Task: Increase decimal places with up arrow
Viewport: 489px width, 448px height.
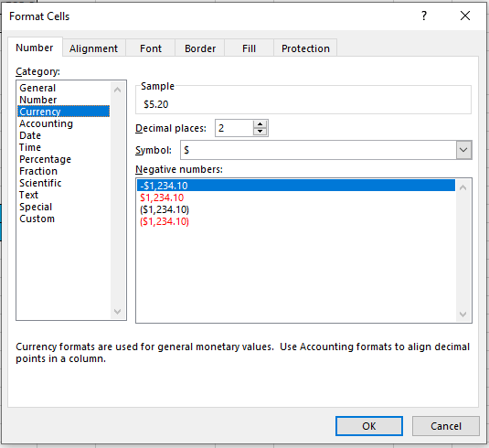Action: point(260,124)
